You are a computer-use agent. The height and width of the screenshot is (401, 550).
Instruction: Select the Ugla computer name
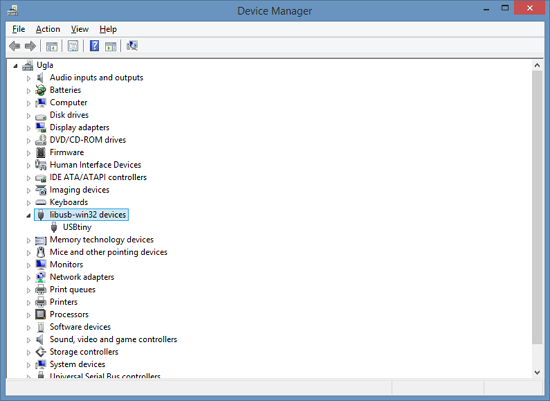(x=45, y=65)
